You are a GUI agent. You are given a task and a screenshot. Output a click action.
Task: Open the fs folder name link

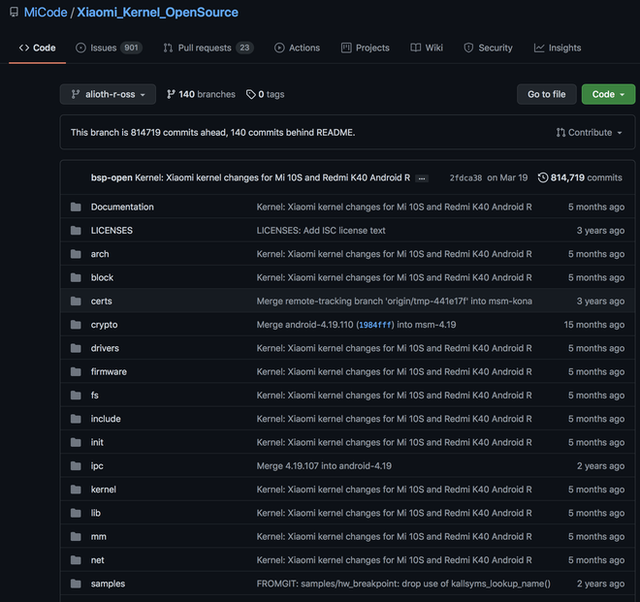point(95,395)
